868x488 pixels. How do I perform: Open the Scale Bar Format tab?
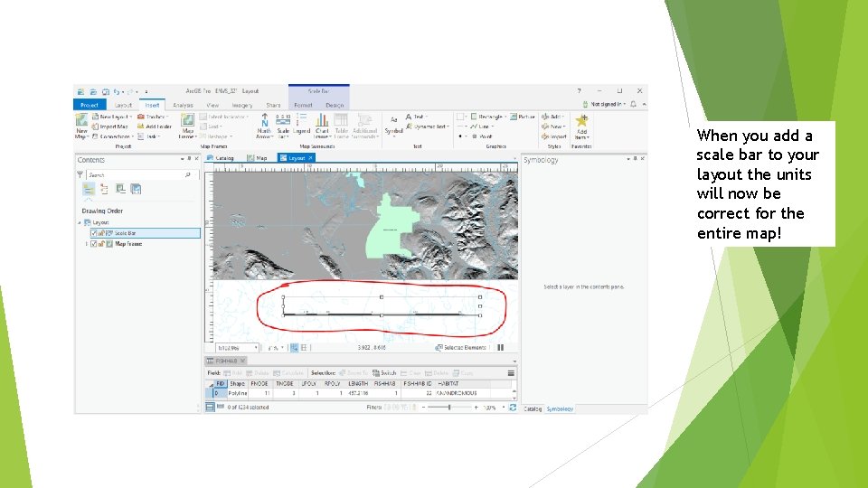click(303, 105)
